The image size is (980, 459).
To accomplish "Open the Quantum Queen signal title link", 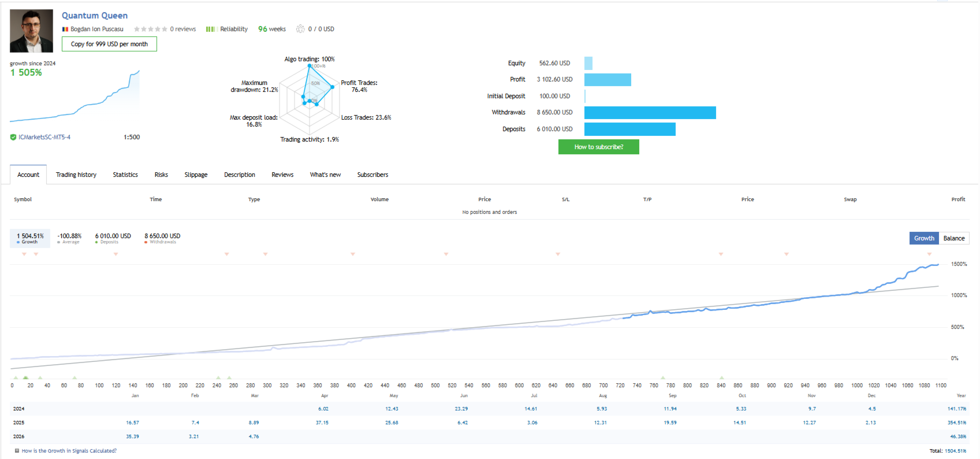I will point(95,16).
